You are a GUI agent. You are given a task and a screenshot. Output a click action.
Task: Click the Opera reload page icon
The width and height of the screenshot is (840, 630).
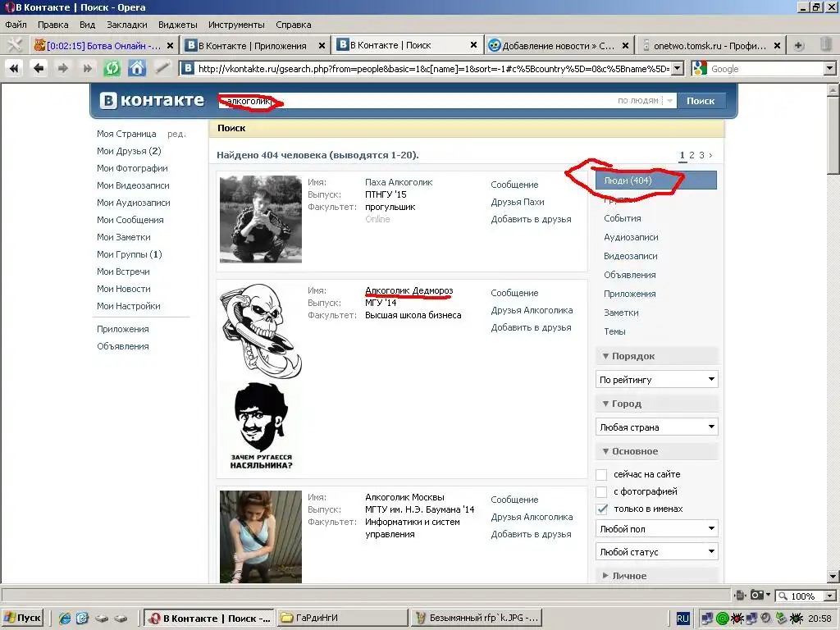pos(112,69)
